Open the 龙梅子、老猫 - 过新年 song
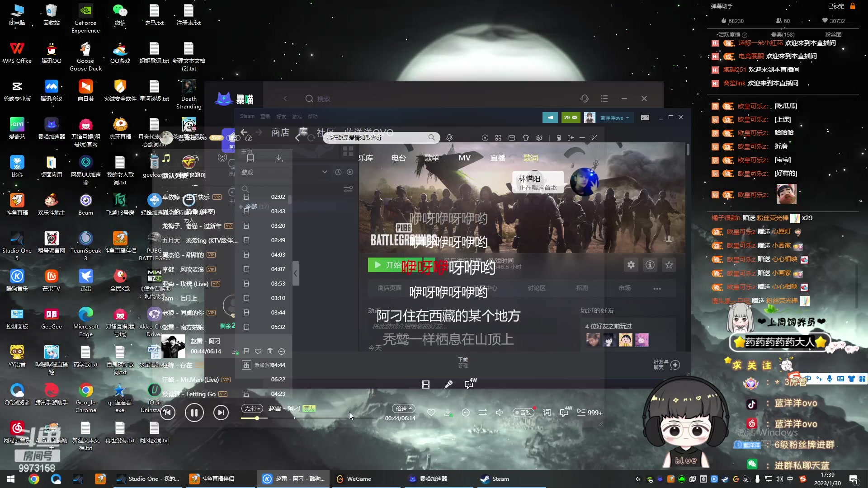Image resolution: width=868 pixels, height=488 pixels. point(192,226)
